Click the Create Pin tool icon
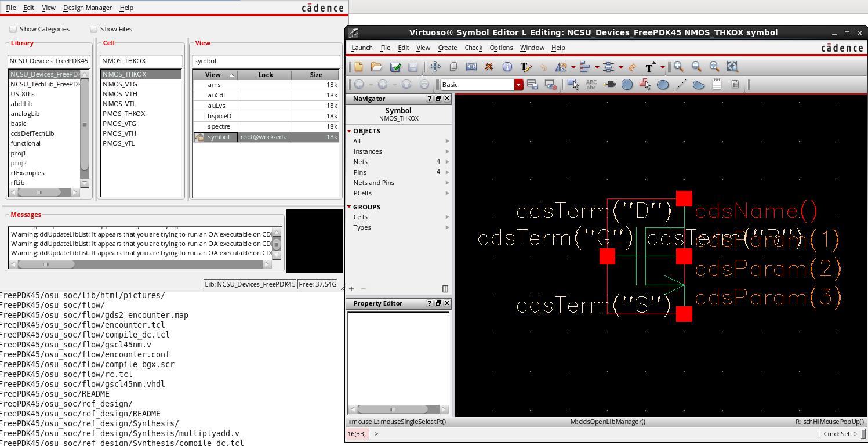Image resolution: width=868 pixels, height=446 pixels. click(x=609, y=85)
